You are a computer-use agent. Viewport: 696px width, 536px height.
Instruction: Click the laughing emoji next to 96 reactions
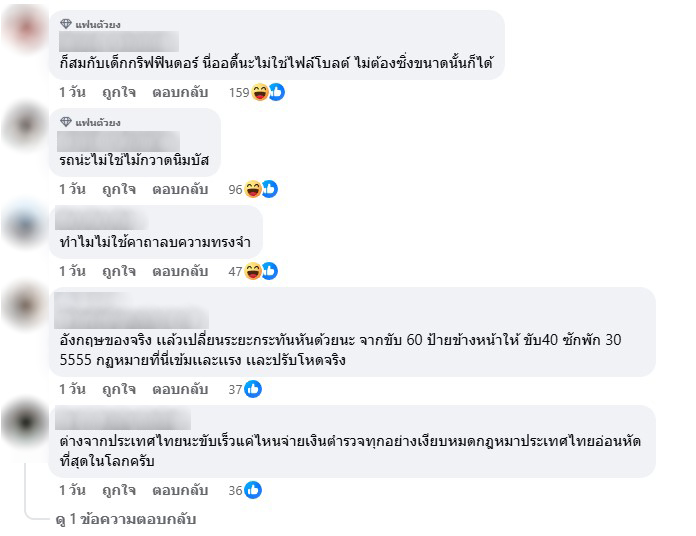coord(253,189)
